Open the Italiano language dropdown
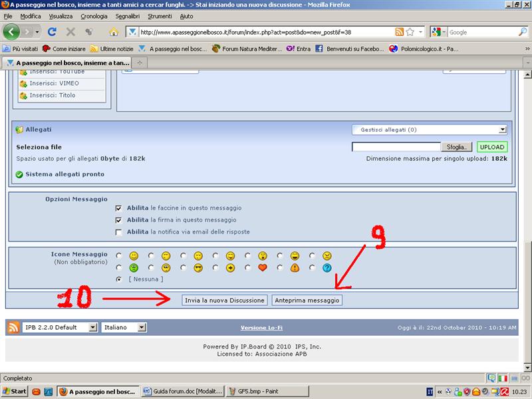The image size is (532, 399). point(124,327)
